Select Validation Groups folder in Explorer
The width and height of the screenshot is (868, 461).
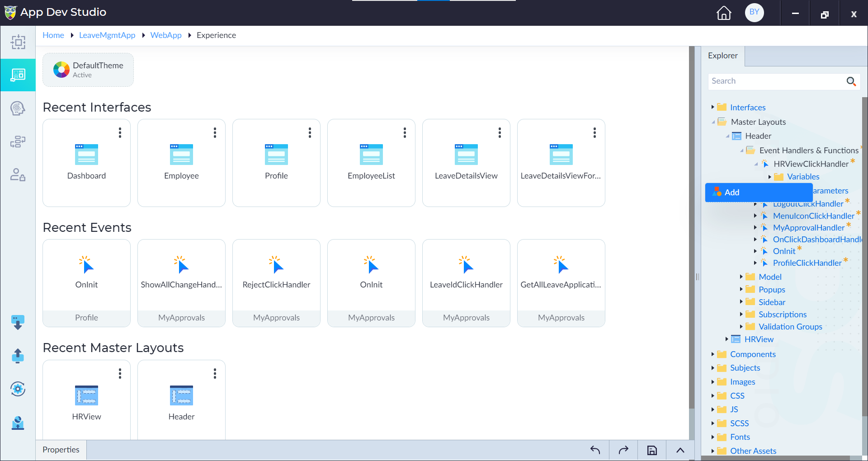tap(790, 327)
